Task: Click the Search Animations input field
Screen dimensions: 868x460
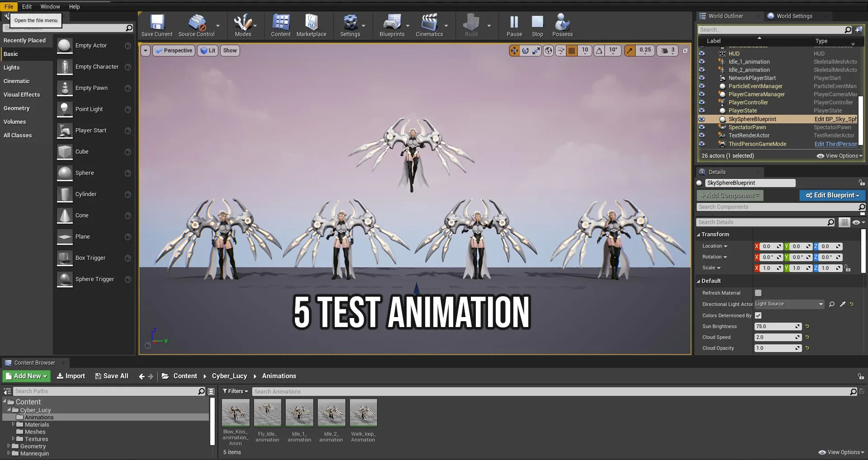Action: click(551, 391)
